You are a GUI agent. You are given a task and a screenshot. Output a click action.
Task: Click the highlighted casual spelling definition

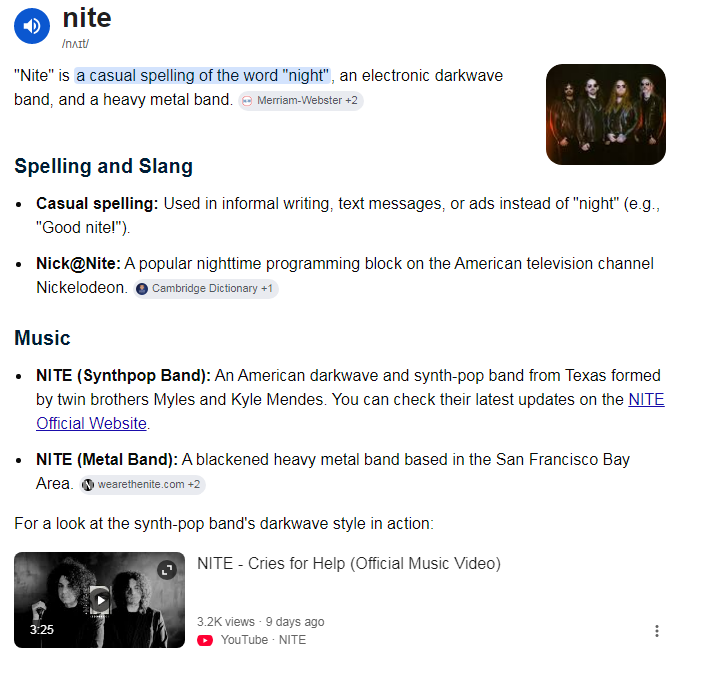pos(203,75)
